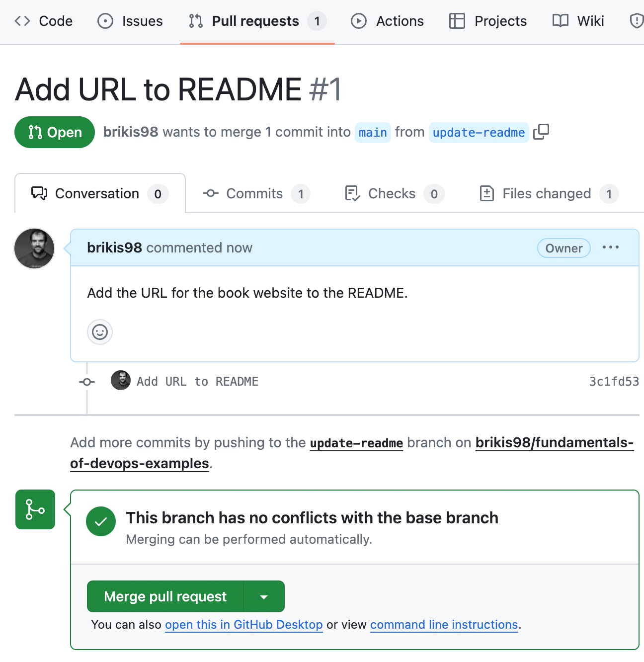The height and width of the screenshot is (662, 644).
Task: Open the main base branch link
Action: point(373,133)
